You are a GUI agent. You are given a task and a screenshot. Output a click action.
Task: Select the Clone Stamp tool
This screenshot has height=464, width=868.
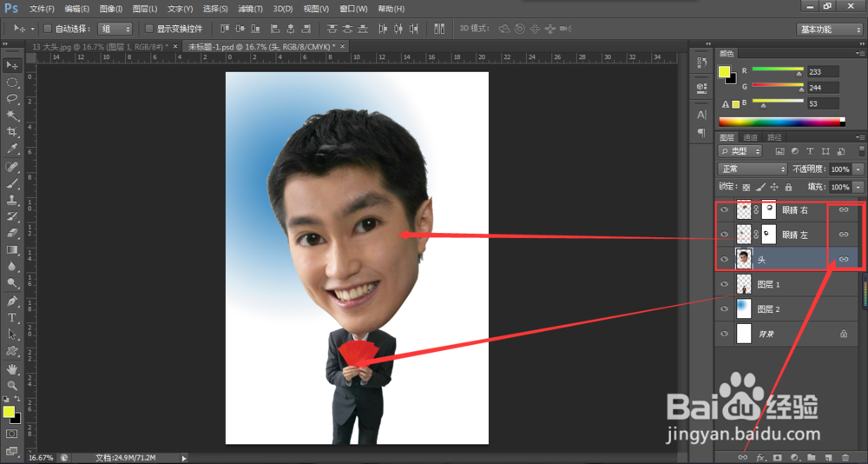[x=11, y=200]
